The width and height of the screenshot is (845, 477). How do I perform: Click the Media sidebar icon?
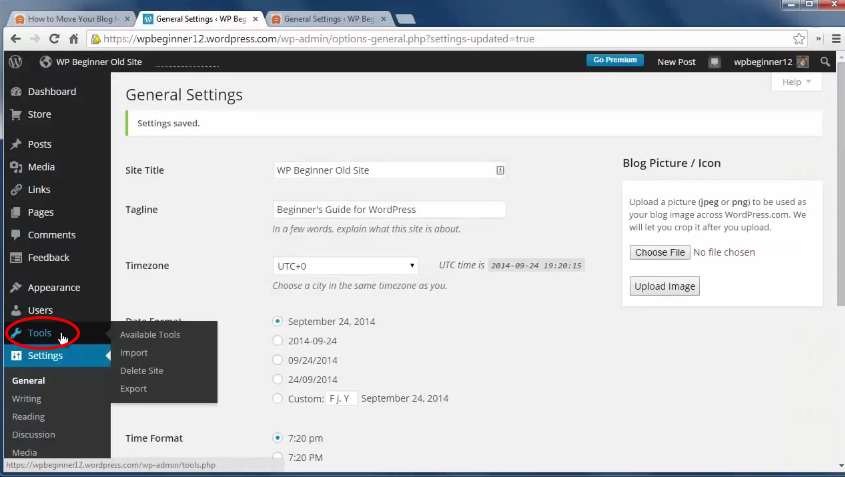click(x=16, y=167)
